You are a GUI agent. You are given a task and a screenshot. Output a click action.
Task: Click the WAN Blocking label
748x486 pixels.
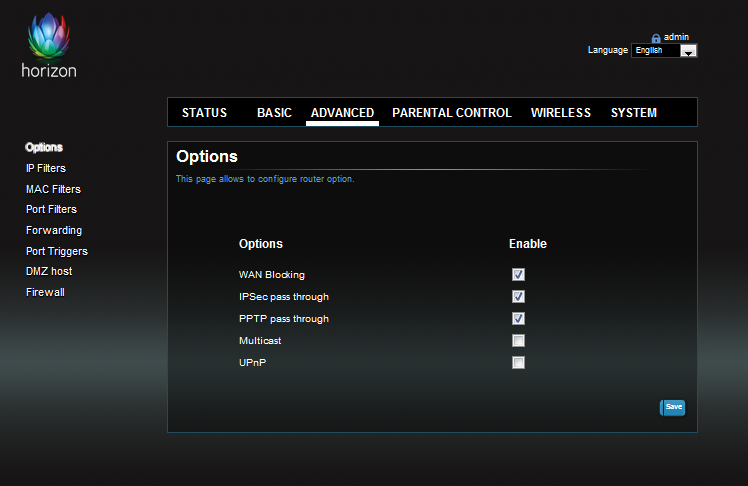(x=271, y=275)
